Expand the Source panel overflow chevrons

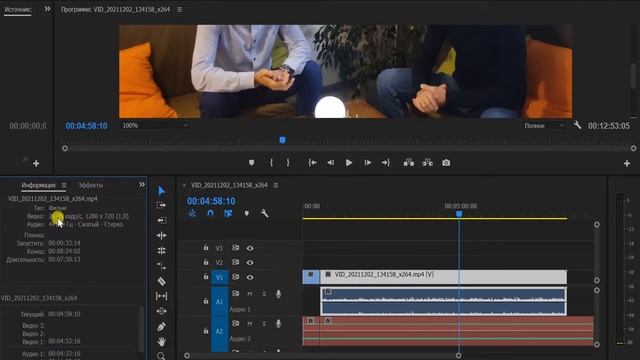tap(47, 9)
